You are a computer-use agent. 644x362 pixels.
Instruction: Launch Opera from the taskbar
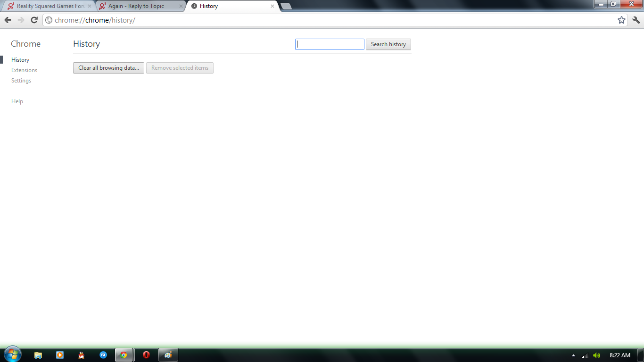(x=146, y=355)
